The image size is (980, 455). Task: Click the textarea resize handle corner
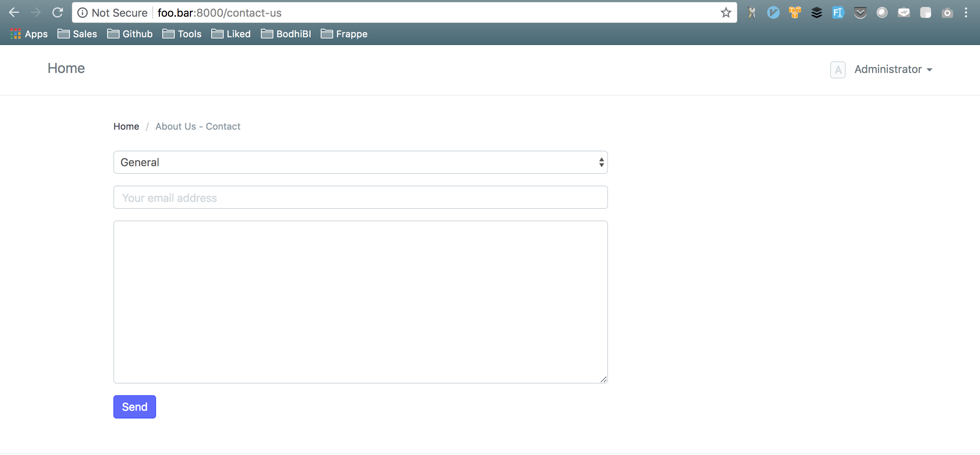click(x=603, y=379)
